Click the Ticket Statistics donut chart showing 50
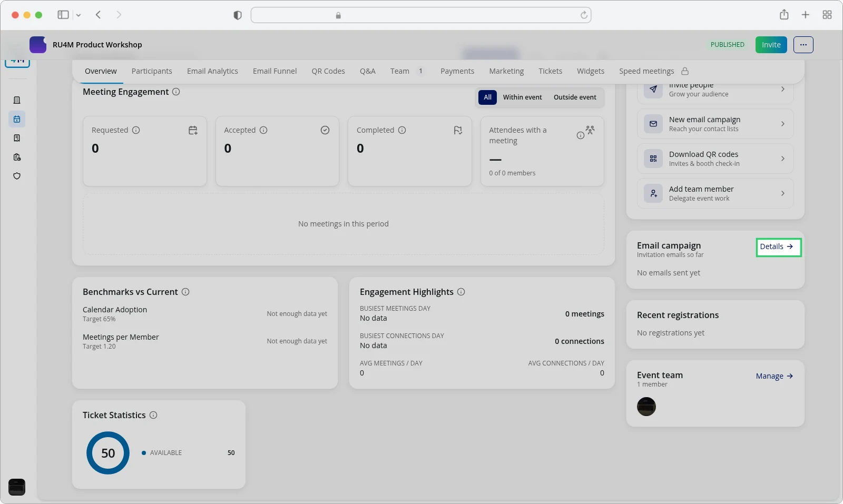The width and height of the screenshot is (843, 504). (x=108, y=453)
